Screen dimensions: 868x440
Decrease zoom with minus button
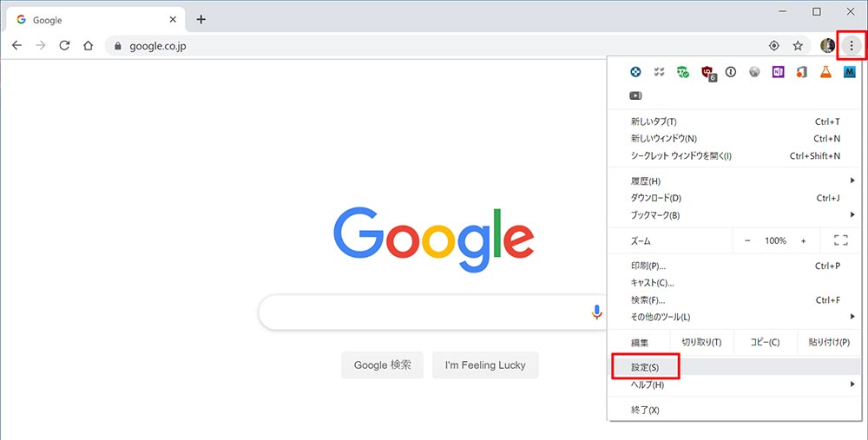pos(747,240)
